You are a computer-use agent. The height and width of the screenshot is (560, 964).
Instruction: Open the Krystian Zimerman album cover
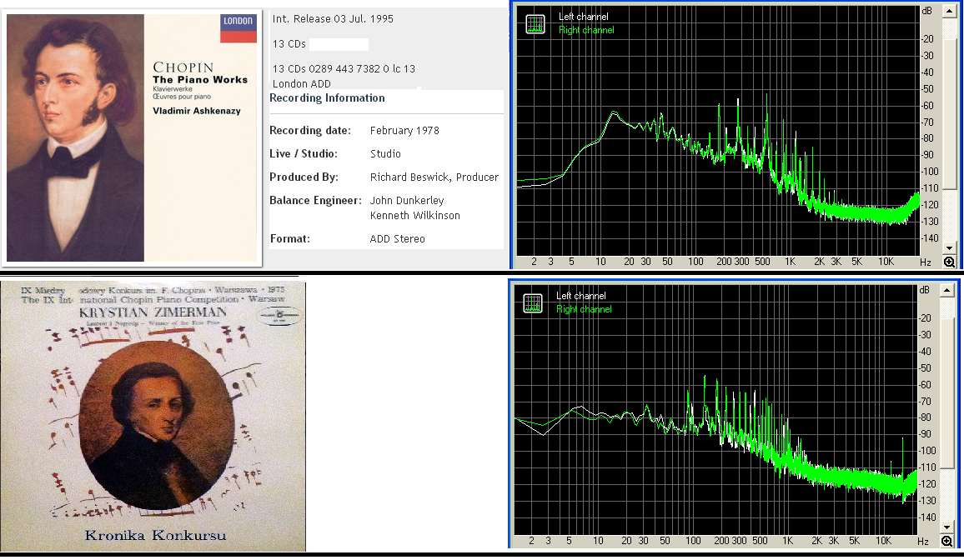point(153,417)
